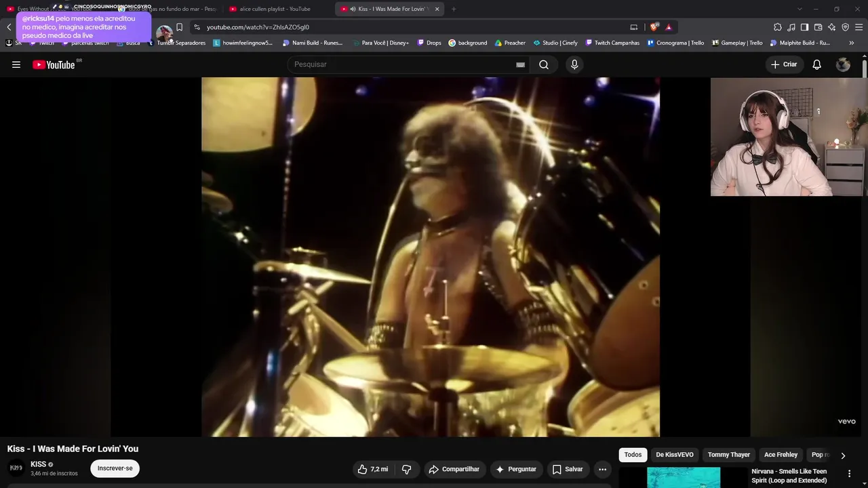
Task: Open the Leo AI sparkle icon
Action: pyautogui.click(x=832, y=27)
